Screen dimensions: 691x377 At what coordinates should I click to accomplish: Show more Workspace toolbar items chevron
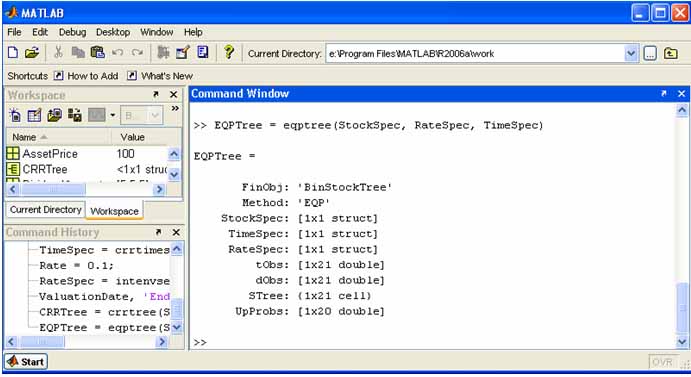tap(175, 108)
